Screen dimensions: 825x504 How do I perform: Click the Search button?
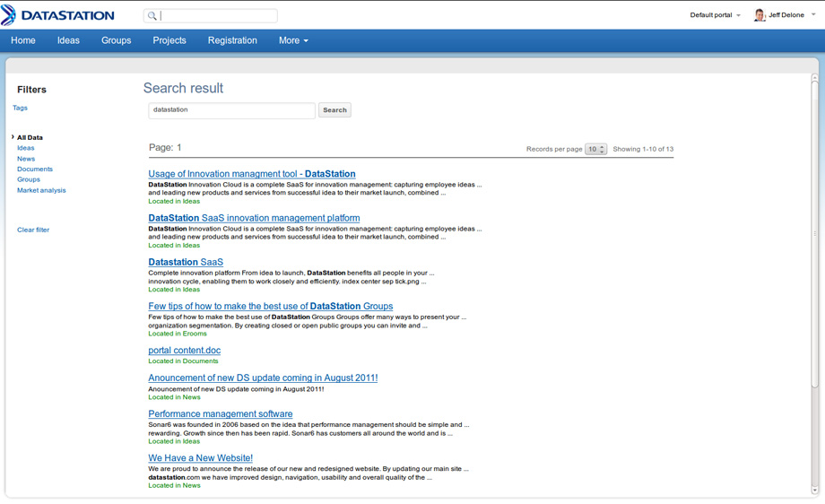click(334, 110)
